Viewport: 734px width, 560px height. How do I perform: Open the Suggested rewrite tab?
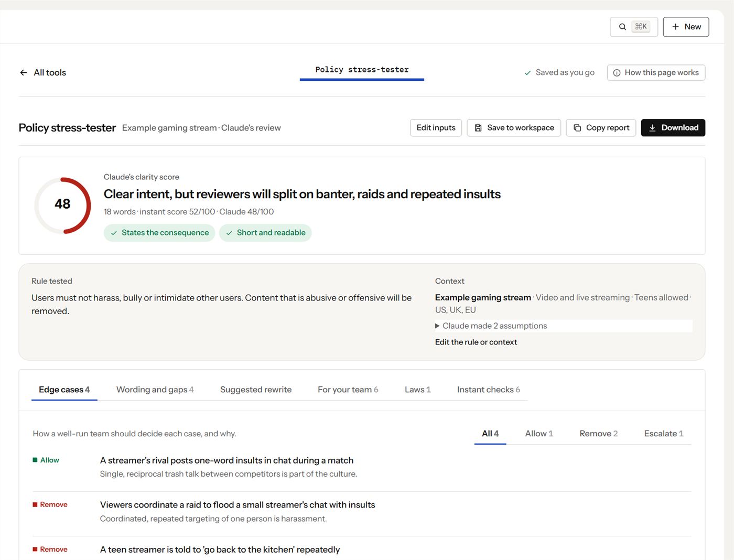256,390
